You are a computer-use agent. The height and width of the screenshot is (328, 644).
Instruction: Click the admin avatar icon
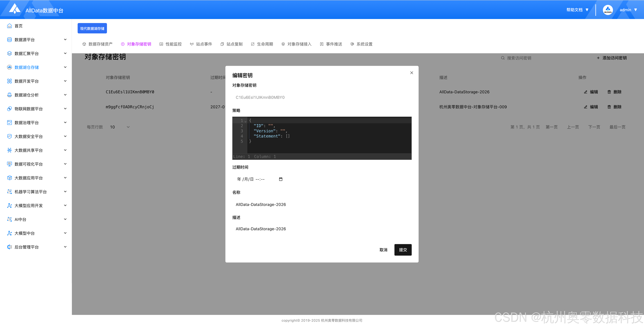pos(607,10)
